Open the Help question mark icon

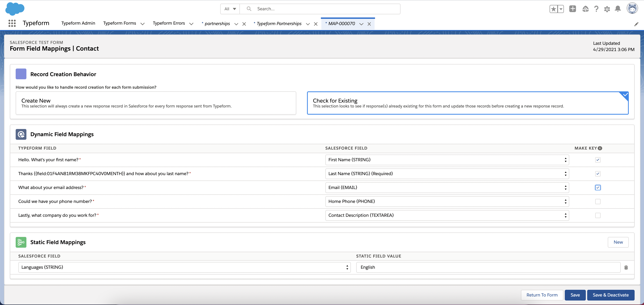596,9
